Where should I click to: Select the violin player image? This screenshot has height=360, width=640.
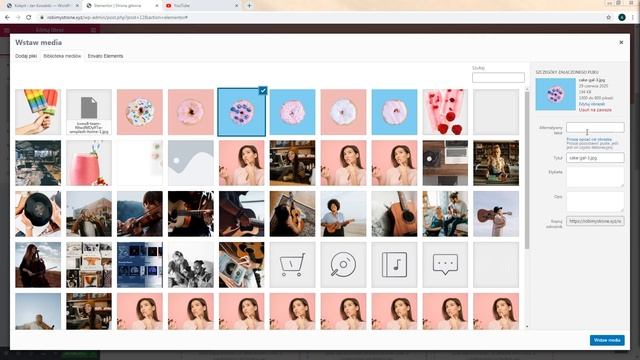[x=140, y=214]
